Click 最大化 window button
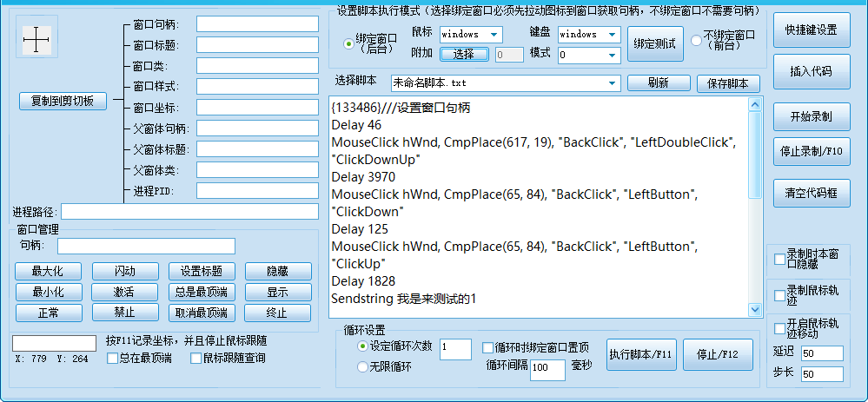This screenshot has height=402, width=868. point(49,272)
